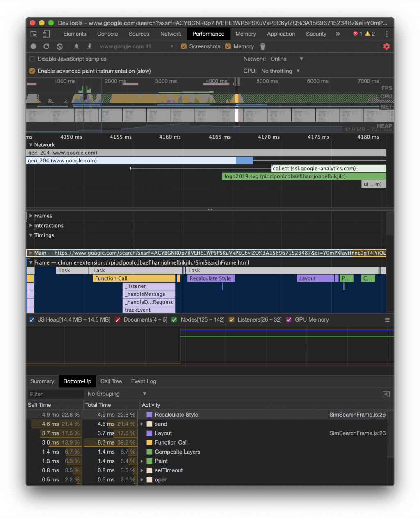Open the Application tab
The height and width of the screenshot is (520, 420).
281,34
